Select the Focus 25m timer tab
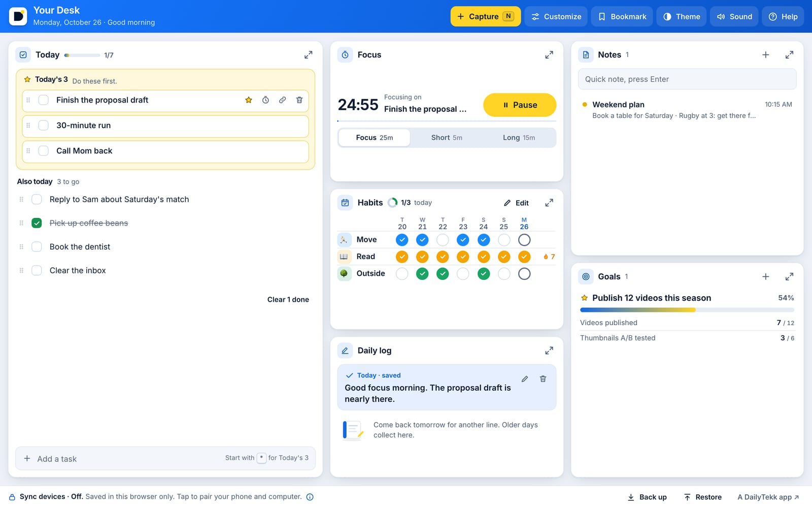Image resolution: width=812 pixels, height=508 pixels. [375, 138]
